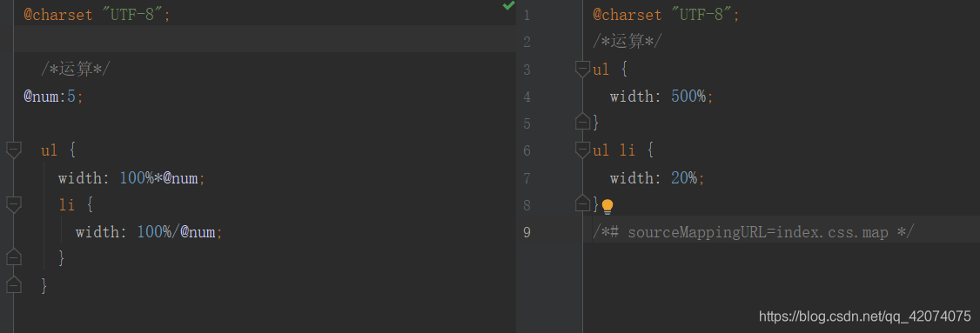Screen dimensions: 980x333
Task: Click line number 9 in the gutter
Action: point(527,232)
